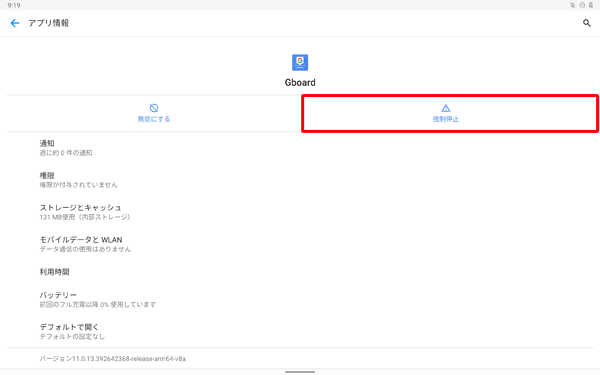The height and width of the screenshot is (375, 600).
Task: Open 権限 permissions entry
Action: [300, 180]
